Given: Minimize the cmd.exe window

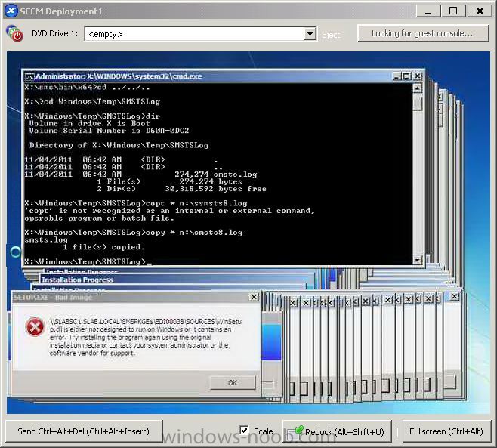Looking at the screenshot, I should pos(397,76).
